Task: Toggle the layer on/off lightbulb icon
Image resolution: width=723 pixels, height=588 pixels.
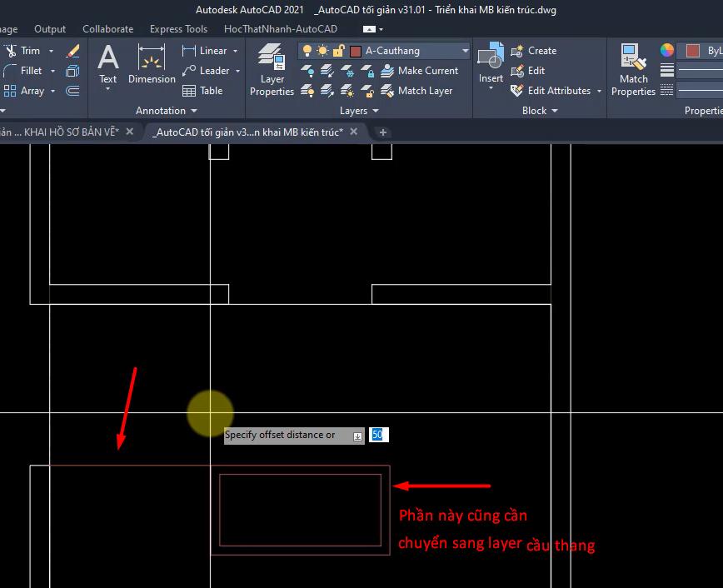Action: point(307,51)
